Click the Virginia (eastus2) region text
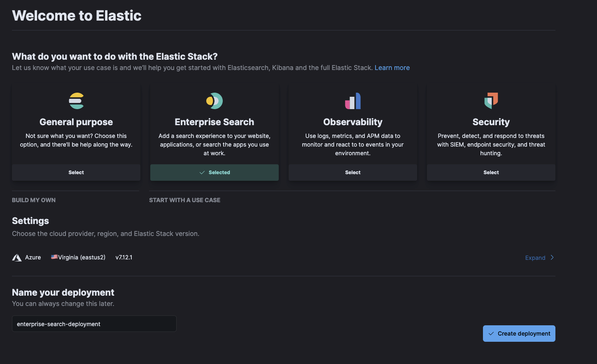597x364 pixels. [82, 257]
